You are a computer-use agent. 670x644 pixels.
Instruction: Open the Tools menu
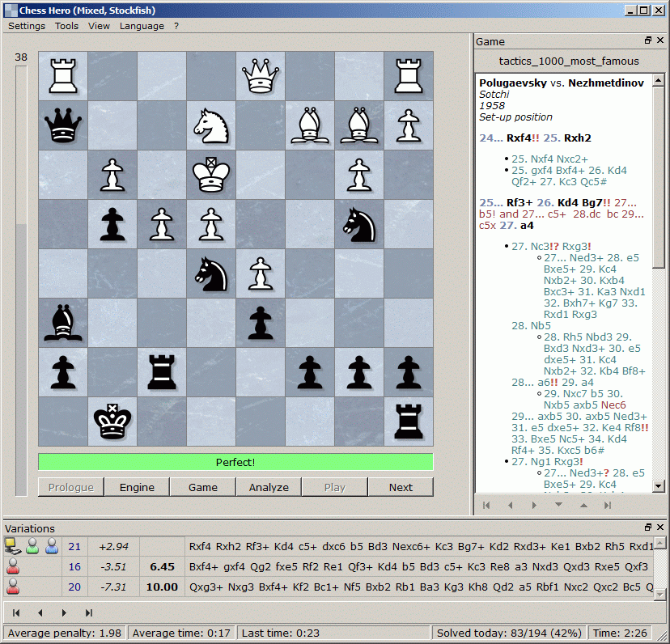click(x=66, y=25)
